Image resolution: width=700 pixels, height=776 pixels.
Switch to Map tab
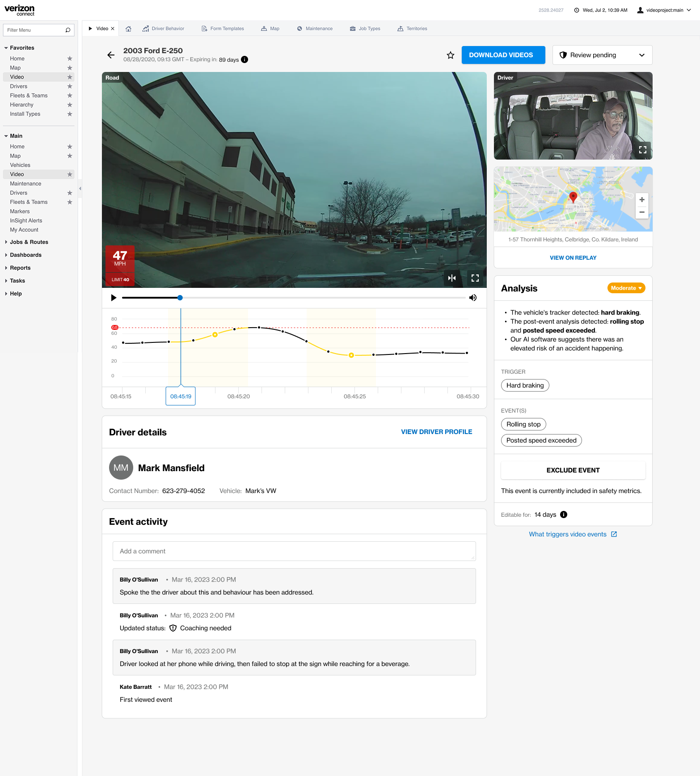(270, 29)
